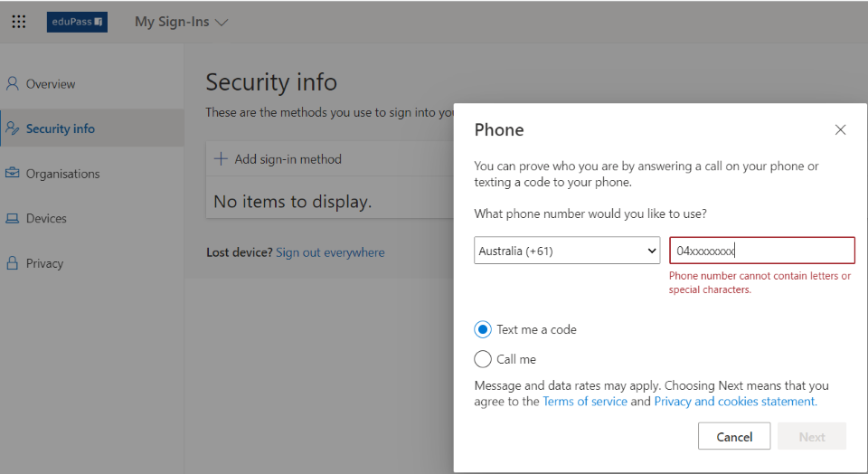Click the Cancel button
The width and height of the screenshot is (868, 474).
(734, 436)
